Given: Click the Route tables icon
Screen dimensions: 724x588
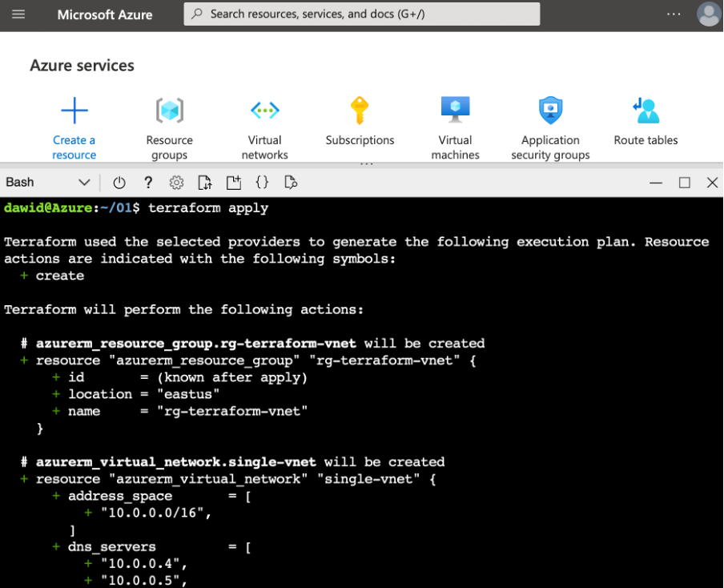Looking at the screenshot, I should (x=646, y=111).
